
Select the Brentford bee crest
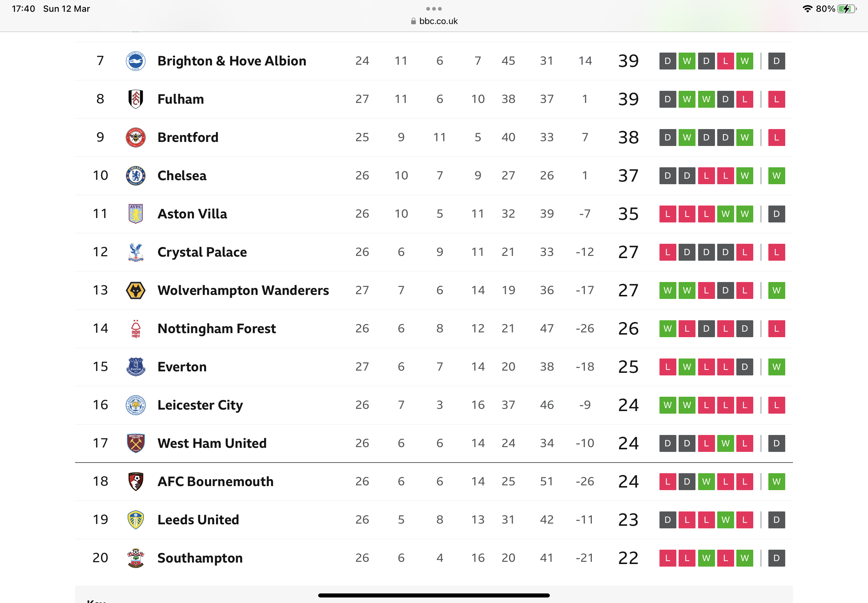tap(135, 137)
